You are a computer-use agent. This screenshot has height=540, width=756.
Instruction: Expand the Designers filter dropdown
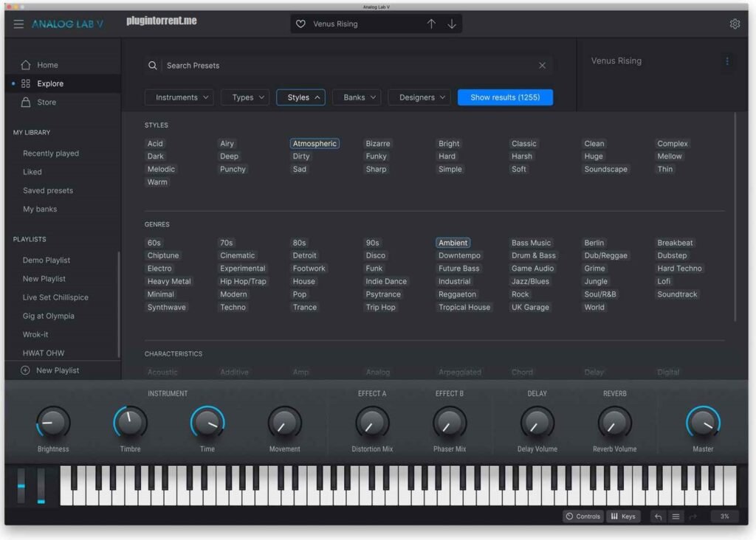point(419,97)
